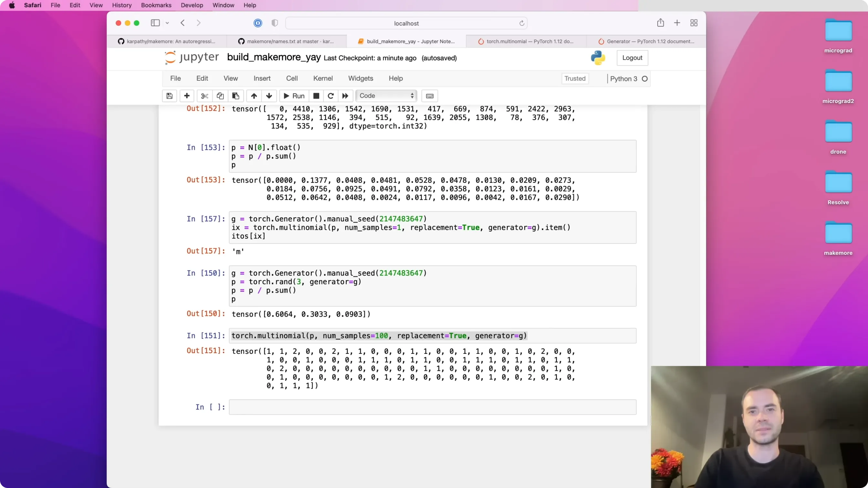Open a new tab with the plus icon
Viewport: 868px width, 488px height.
click(x=677, y=23)
